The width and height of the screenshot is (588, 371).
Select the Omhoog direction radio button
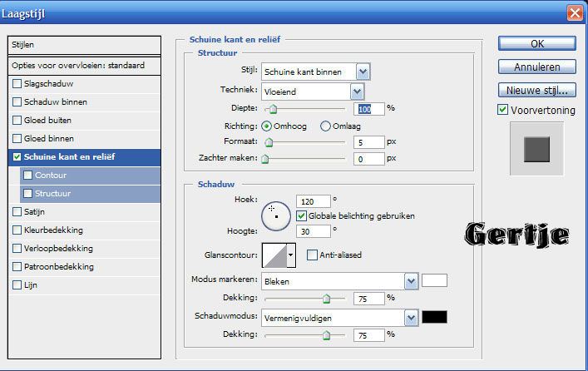click(266, 126)
